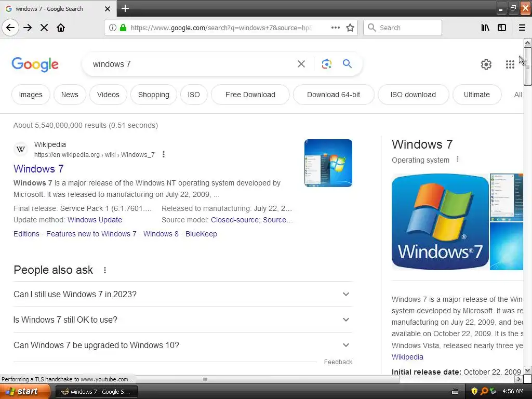Open the Windows Start menu
The height and width of the screenshot is (399, 532).
(25, 391)
